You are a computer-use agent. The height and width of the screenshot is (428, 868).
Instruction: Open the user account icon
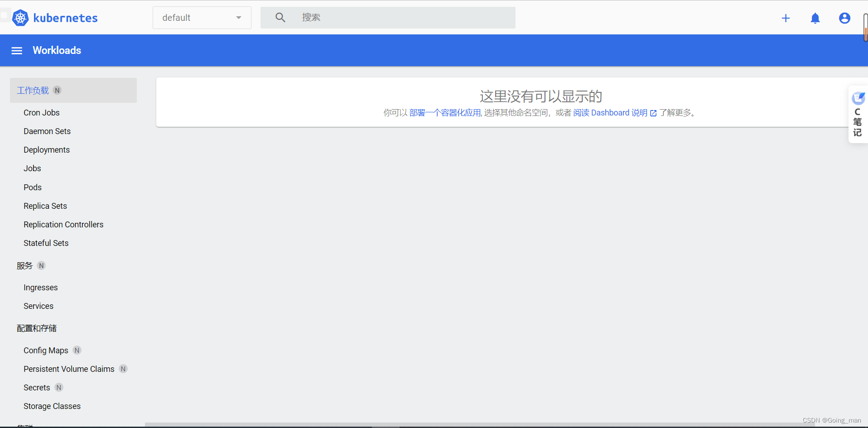click(844, 18)
